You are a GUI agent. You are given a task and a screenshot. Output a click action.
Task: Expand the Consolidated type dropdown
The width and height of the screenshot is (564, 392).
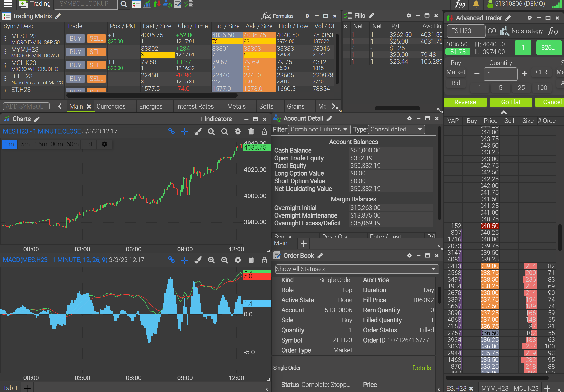pyautogui.click(x=396, y=130)
